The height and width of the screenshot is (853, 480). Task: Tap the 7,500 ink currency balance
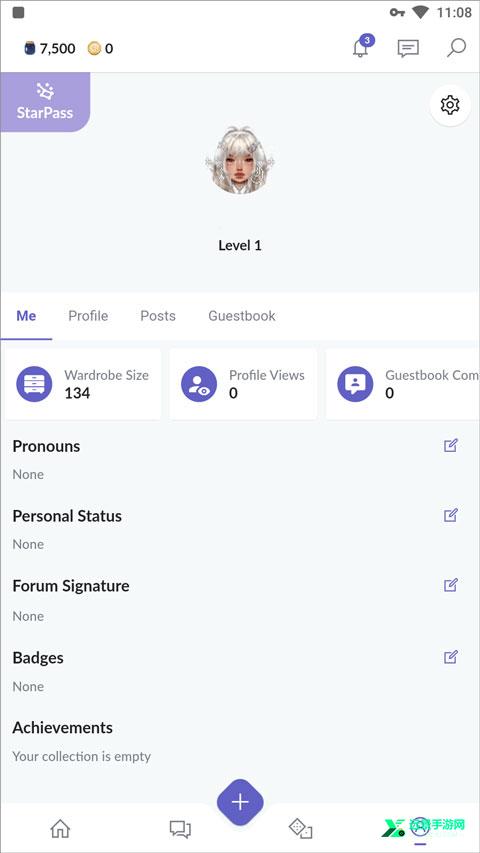(50, 48)
